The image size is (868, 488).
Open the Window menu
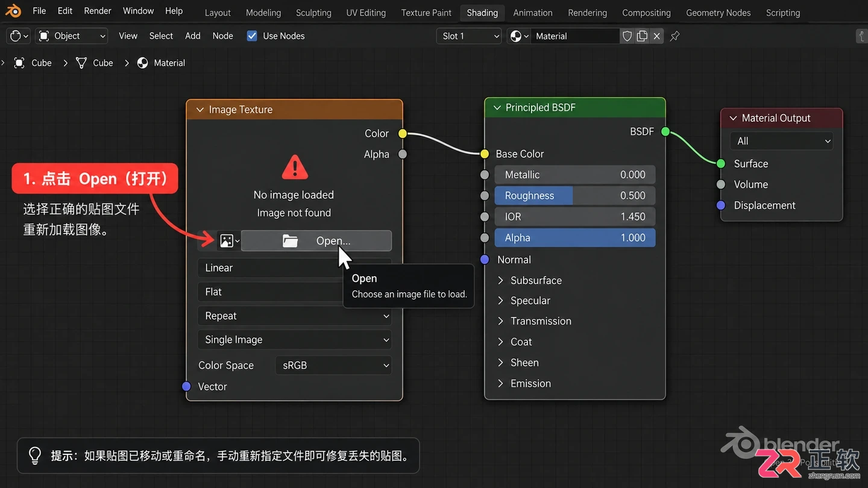(139, 11)
